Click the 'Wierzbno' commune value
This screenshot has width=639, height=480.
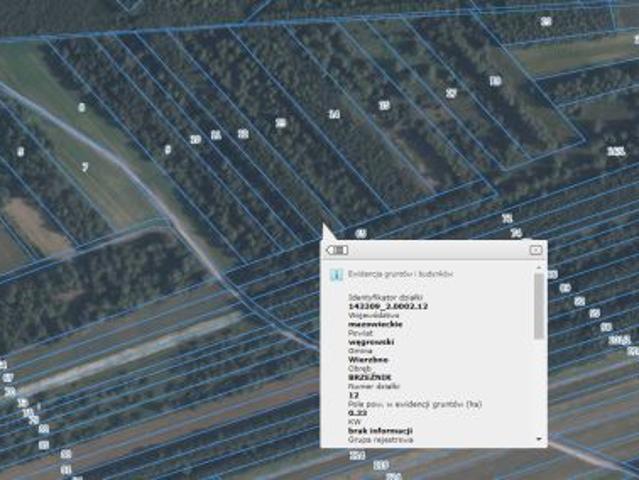tap(367, 359)
